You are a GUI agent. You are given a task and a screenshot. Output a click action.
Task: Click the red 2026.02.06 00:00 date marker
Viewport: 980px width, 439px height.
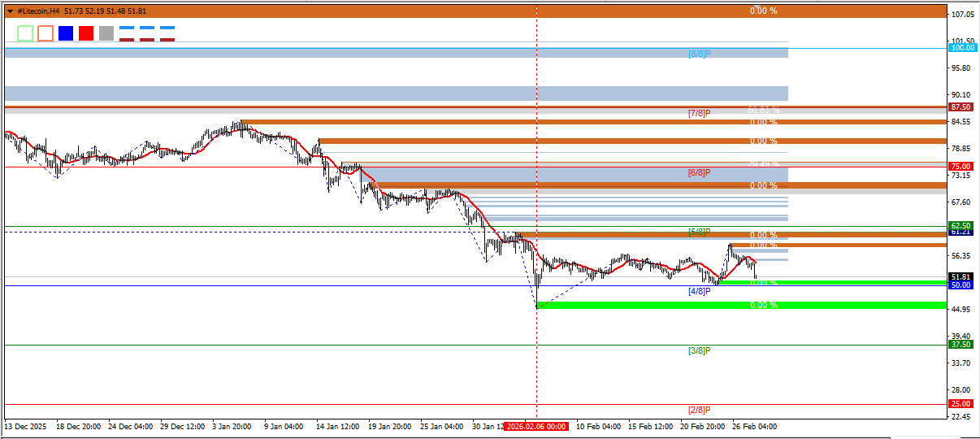(x=536, y=427)
